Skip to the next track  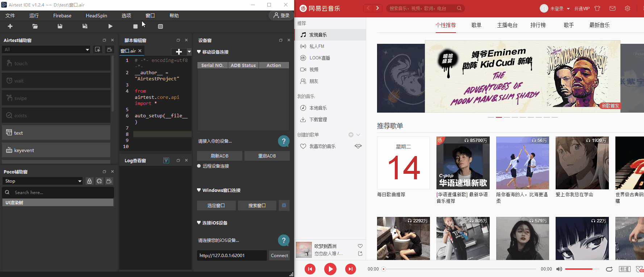[350, 269]
